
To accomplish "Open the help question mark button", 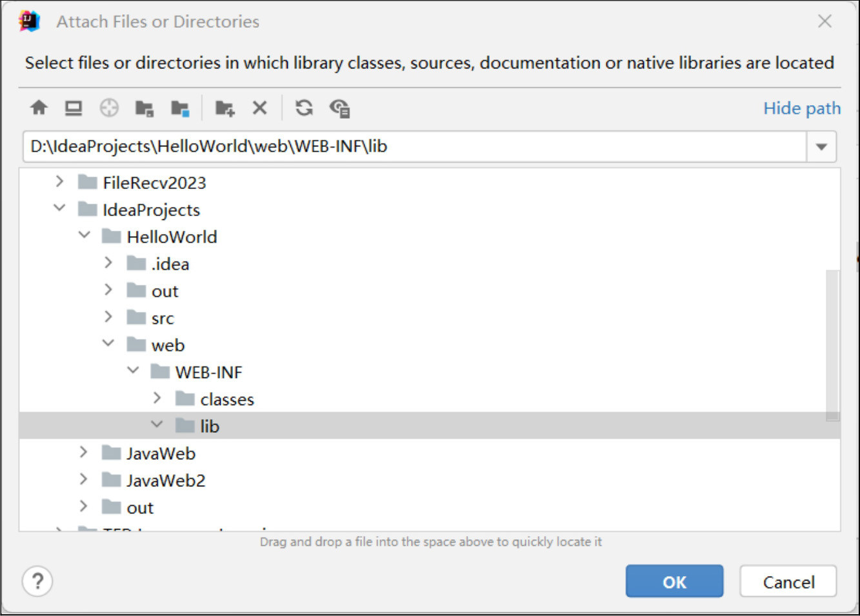I will pos(37,581).
